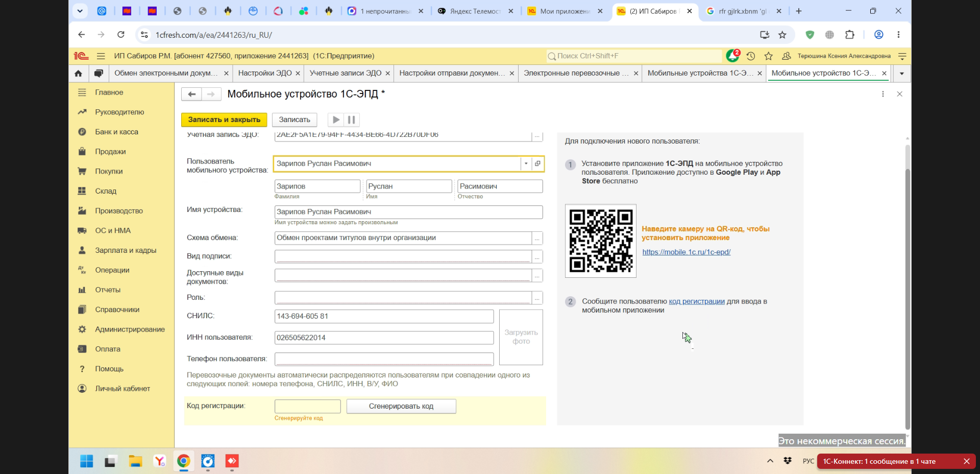Open Покупки section in sidebar
This screenshot has width=980, height=474.
121,171
